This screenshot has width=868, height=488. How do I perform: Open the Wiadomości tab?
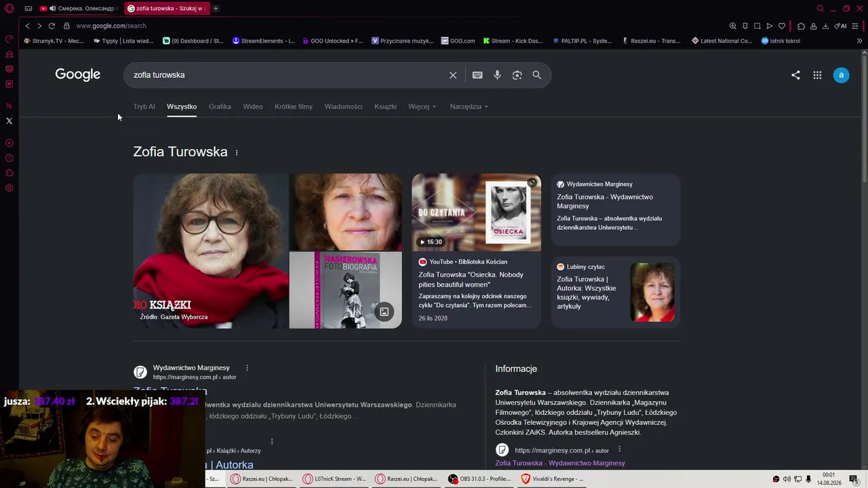[x=343, y=106]
